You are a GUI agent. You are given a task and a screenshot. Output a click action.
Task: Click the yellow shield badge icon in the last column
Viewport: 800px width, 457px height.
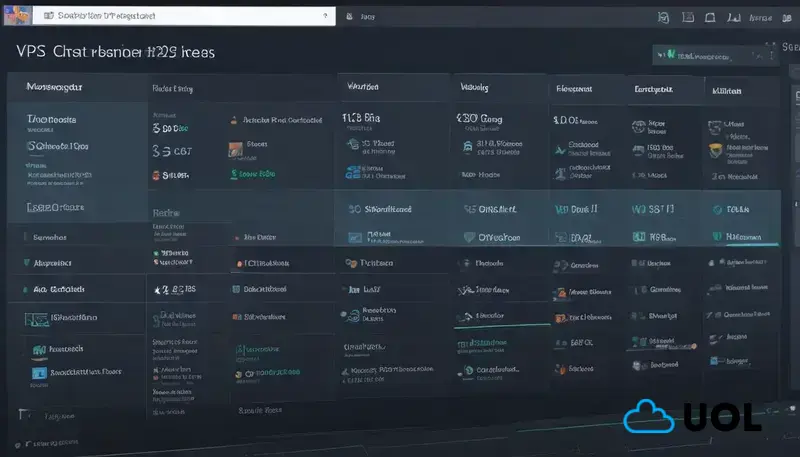715,150
